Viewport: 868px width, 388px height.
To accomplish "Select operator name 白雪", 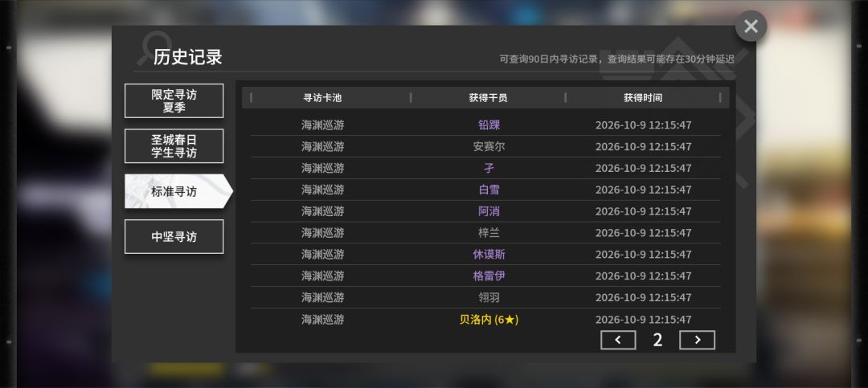I will click(489, 190).
